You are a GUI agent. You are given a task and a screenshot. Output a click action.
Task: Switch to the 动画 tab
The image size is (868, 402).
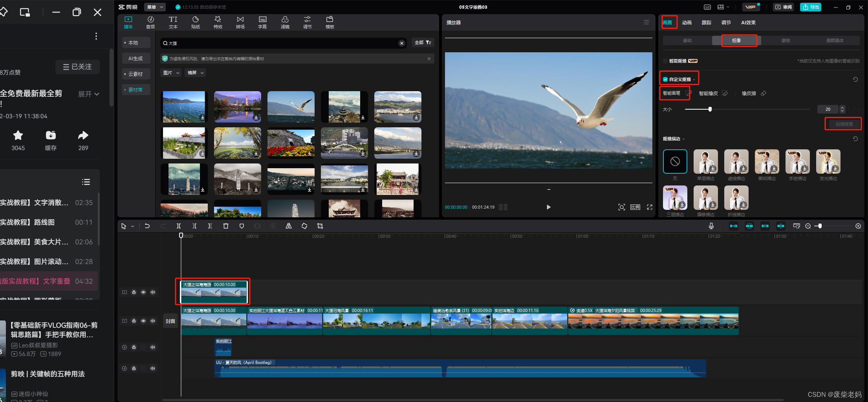(x=687, y=22)
